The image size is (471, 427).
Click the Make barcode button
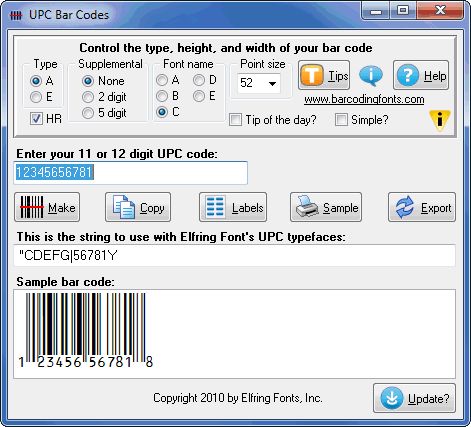(x=47, y=207)
